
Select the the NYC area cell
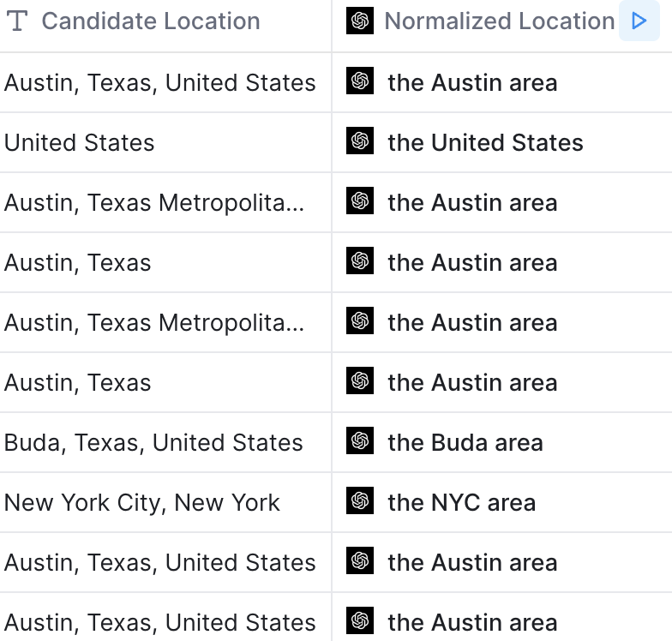(x=502, y=502)
